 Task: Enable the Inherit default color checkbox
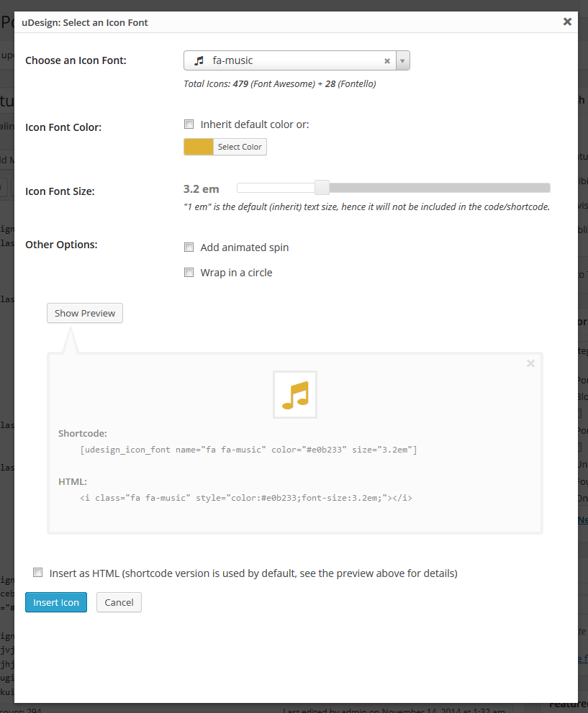click(x=189, y=124)
